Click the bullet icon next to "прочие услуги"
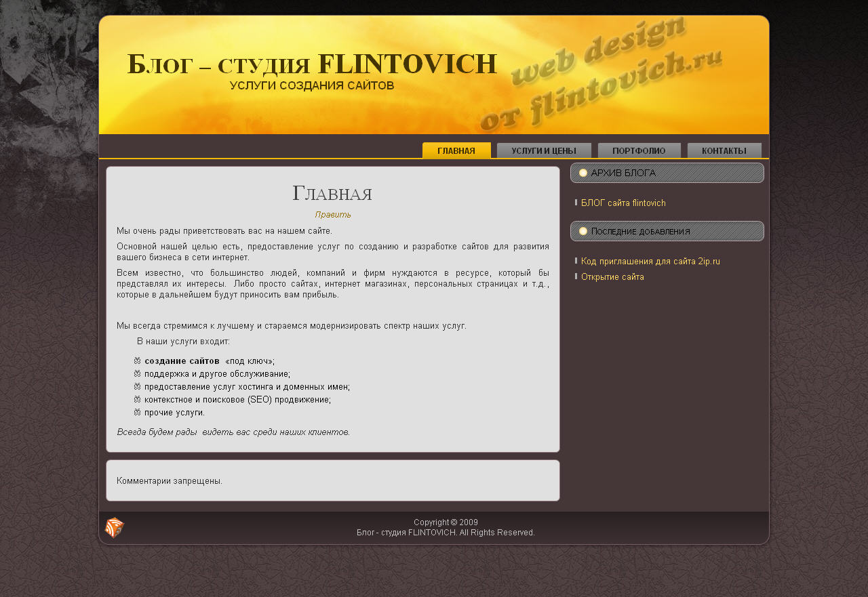This screenshot has height=597, width=868. click(137, 412)
